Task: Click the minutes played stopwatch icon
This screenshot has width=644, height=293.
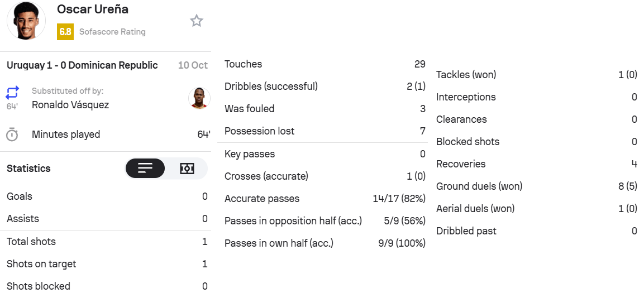Action: pyautogui.click(x=12, y=135)
